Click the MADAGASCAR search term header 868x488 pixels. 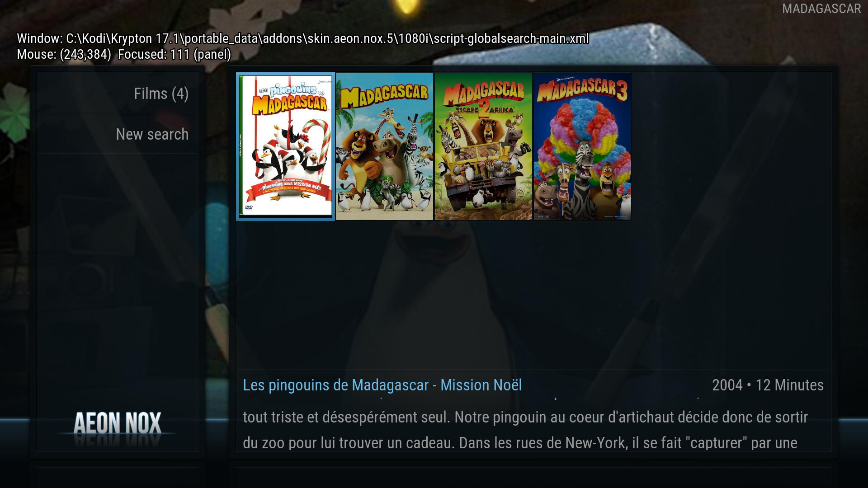(x=821, y=9)
